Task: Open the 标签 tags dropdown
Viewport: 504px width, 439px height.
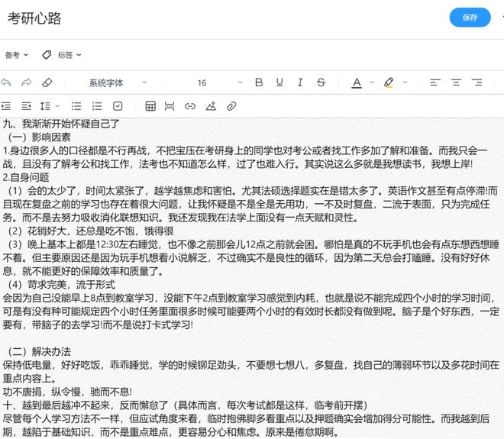Action: click(69, 55)
